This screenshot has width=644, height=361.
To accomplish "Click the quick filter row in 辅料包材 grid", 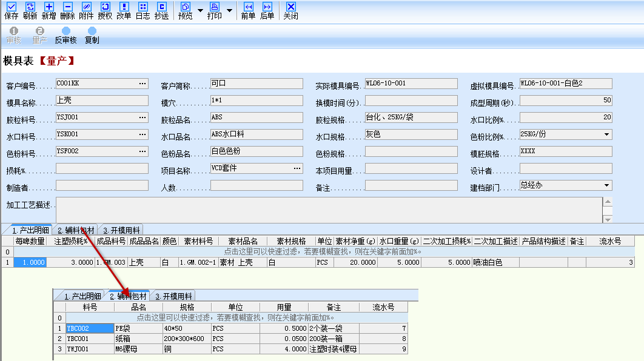I will (x=236, y=317).
